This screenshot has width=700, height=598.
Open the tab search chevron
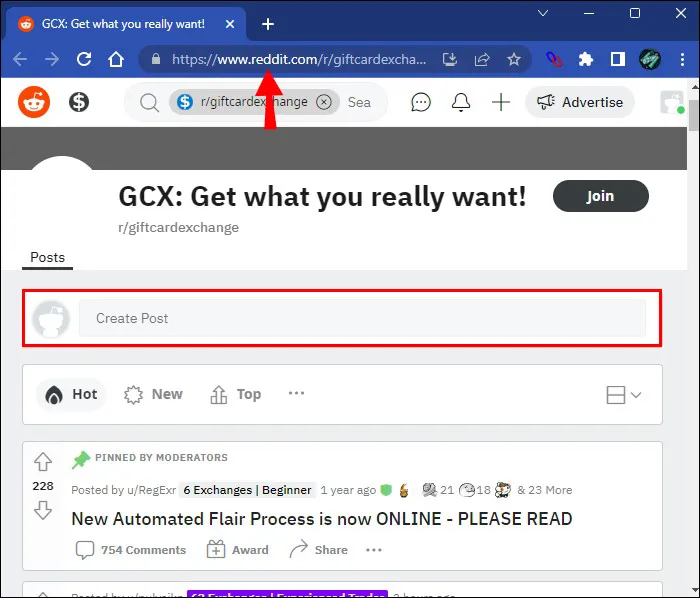(x=543, y=13)
